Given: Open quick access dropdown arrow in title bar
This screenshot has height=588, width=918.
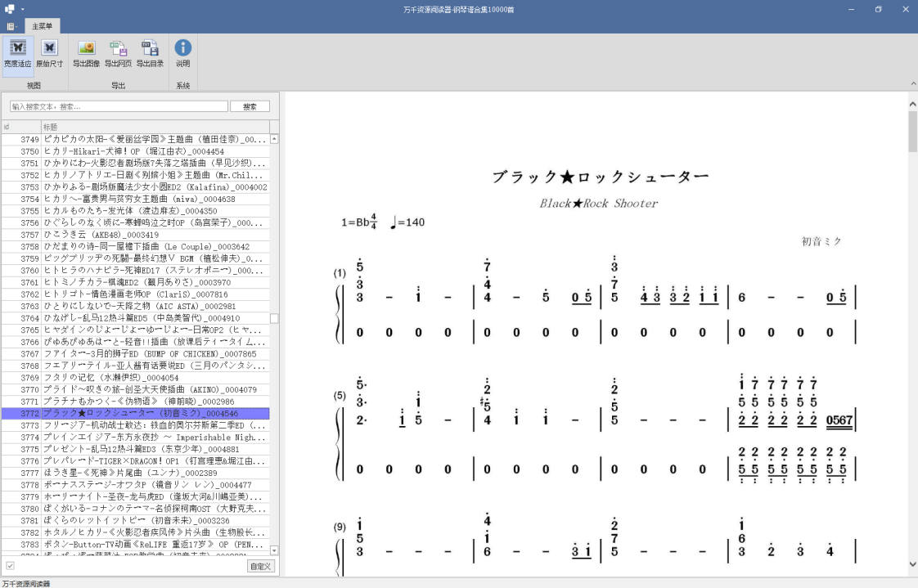Looking at the screenshot, I should (x=23, y=9).
